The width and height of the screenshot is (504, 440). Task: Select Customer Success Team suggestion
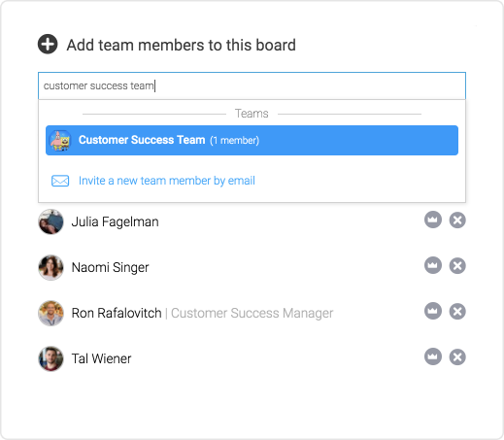click(x=252, y=140)
